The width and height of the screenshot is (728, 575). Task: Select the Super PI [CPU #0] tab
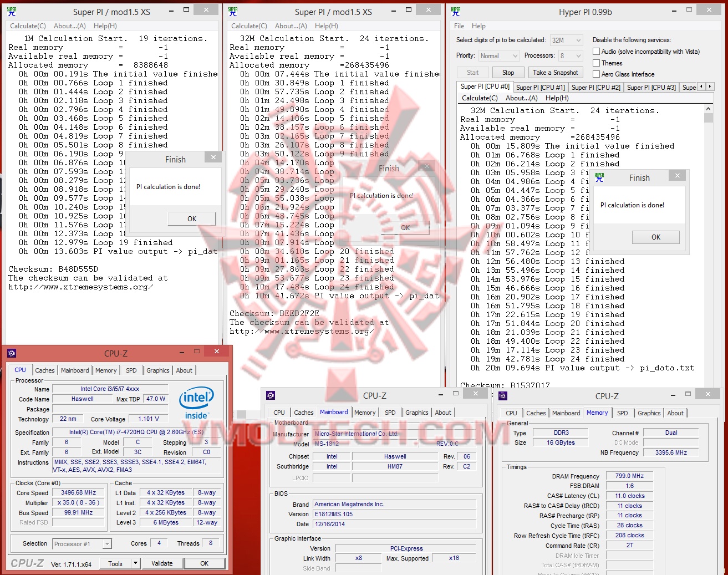tap(485, 86)
